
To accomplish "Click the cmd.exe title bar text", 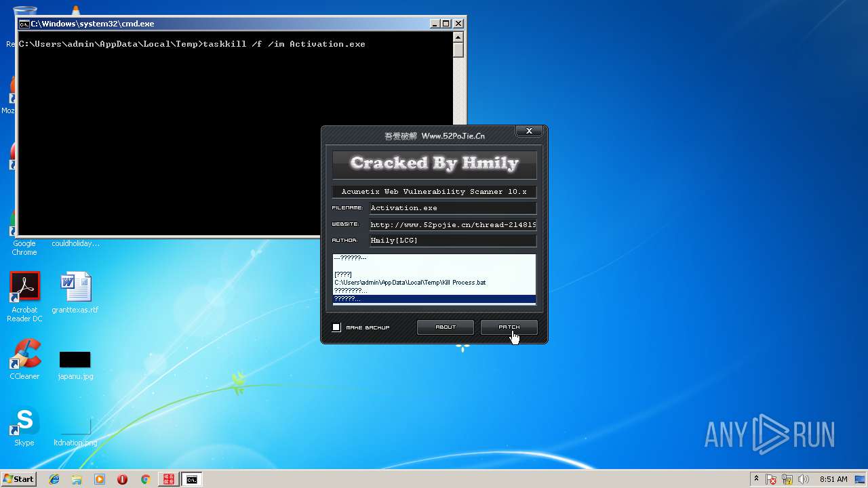I will click(x=92, y=24).
